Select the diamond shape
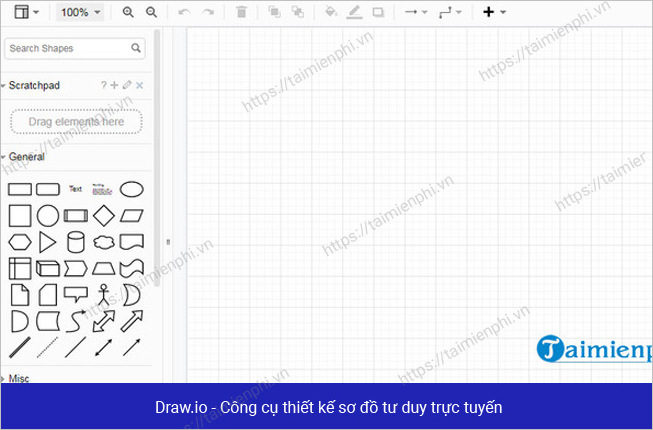 (104, 216)
